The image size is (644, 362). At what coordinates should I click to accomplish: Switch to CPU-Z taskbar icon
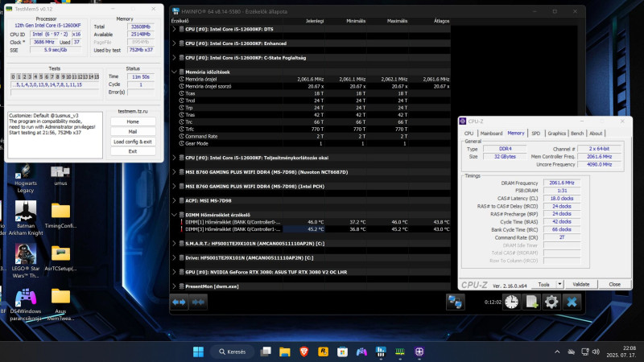[x=419, y=352]
